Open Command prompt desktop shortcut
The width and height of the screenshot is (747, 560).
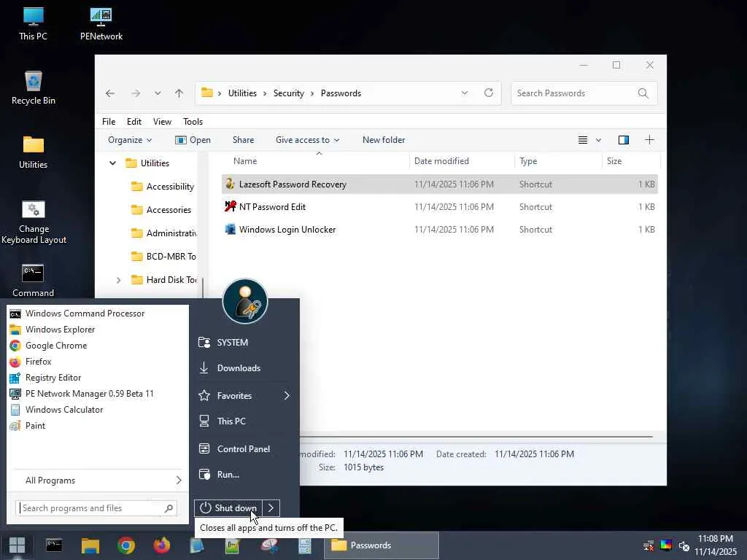click(x=34, y=280)
